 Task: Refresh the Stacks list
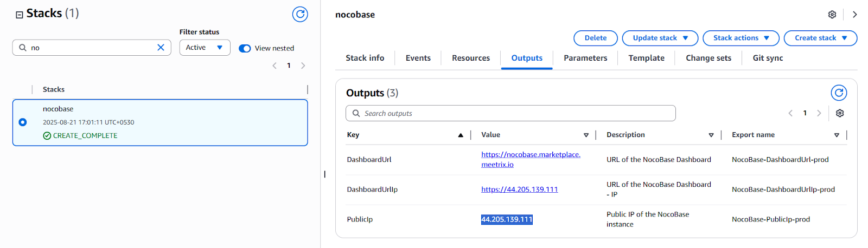tap(300, 14)
